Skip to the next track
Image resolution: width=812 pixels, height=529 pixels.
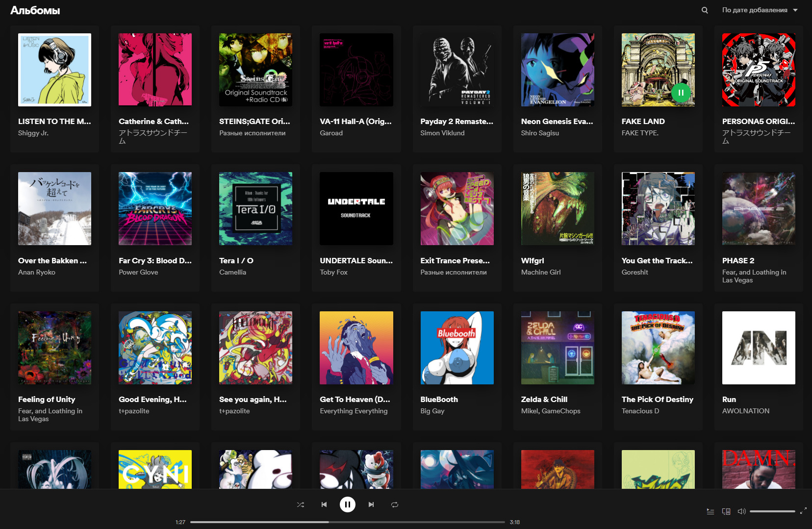(x=371, y=504)
